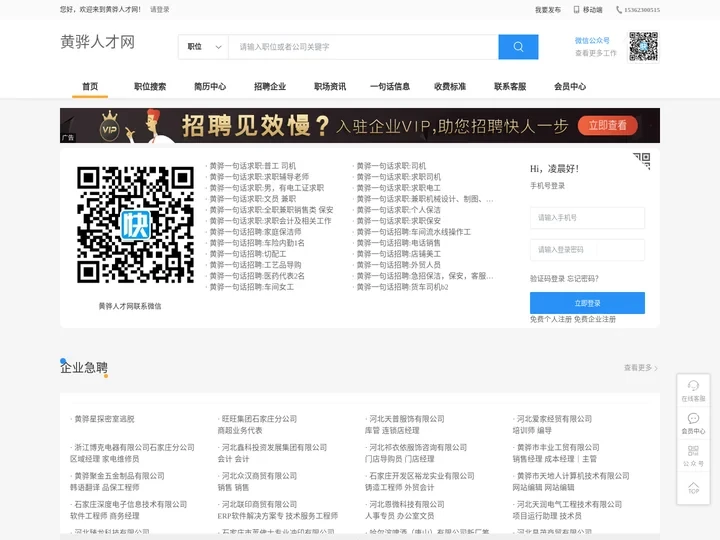Open 黄骅一句话招聘:车间女工

(x=252, y=287)
